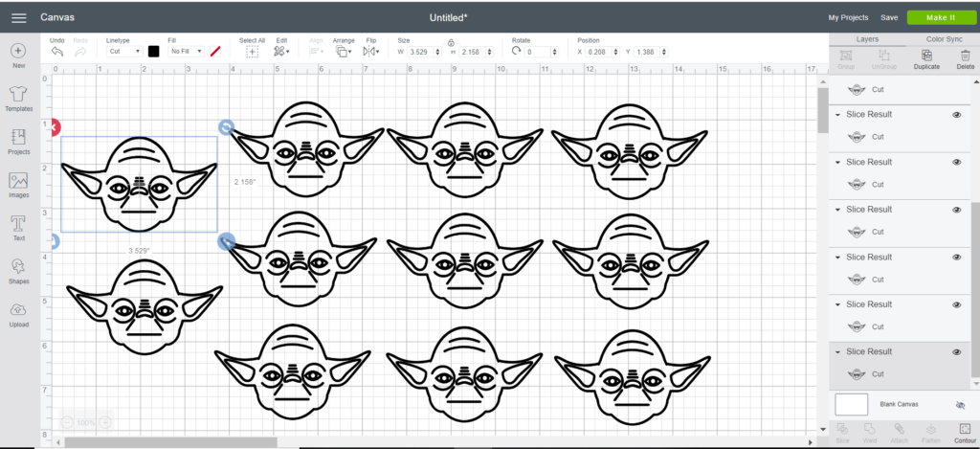Screen dimensions: 980x449
Task: Click the Save link
Action: click(889, 17)
